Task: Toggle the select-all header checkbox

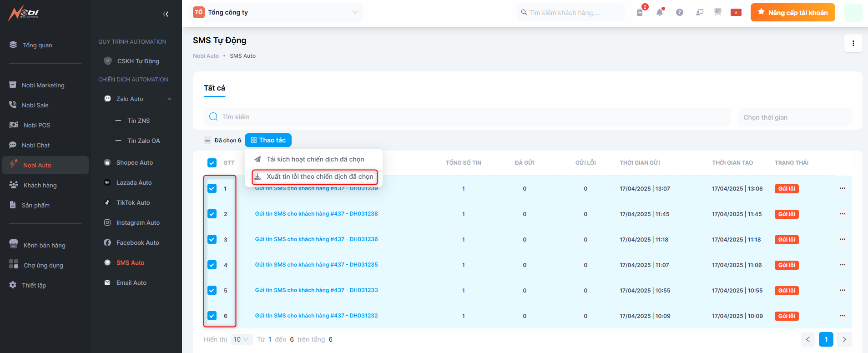Action: coord(212,163)
